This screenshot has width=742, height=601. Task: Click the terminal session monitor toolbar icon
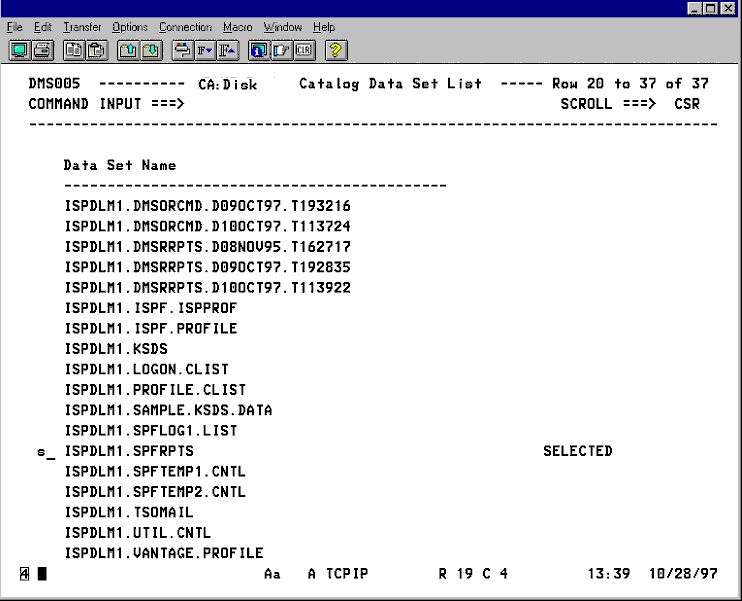click(20, 50)
